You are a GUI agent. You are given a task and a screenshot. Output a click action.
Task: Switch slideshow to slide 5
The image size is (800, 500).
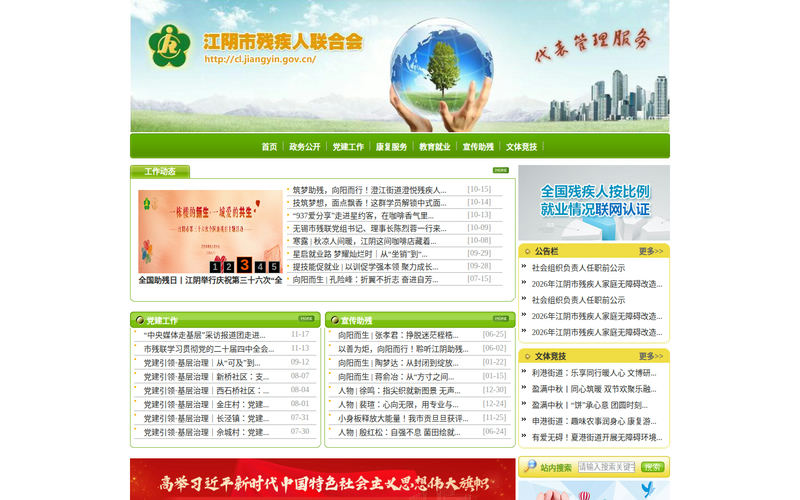[x=274, y=267]
